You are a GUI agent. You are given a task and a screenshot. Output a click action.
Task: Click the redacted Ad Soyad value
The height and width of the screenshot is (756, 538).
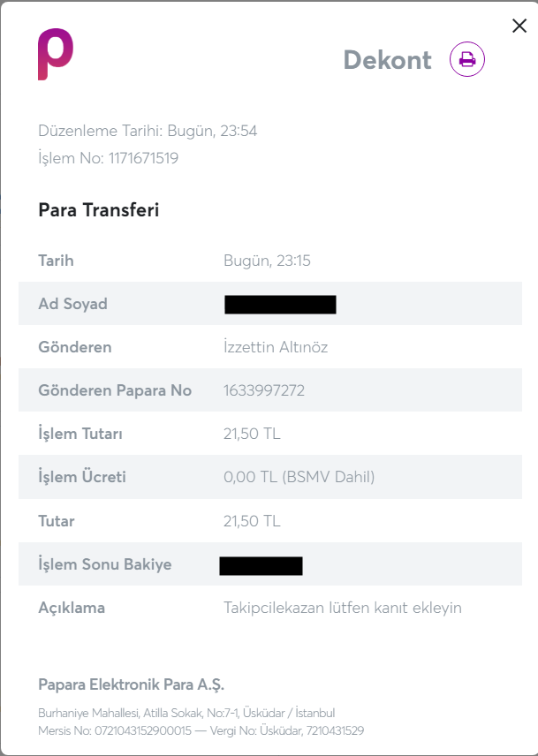280,305
